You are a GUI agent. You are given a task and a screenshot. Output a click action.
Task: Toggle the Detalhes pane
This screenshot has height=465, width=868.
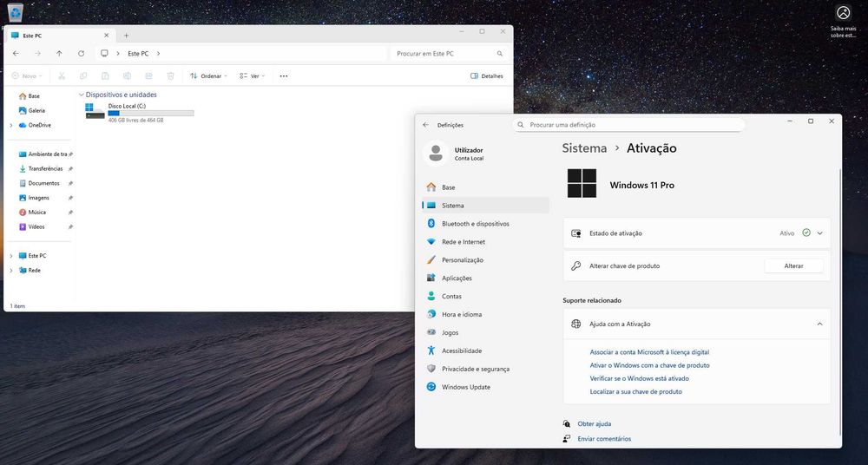[487, 75]
